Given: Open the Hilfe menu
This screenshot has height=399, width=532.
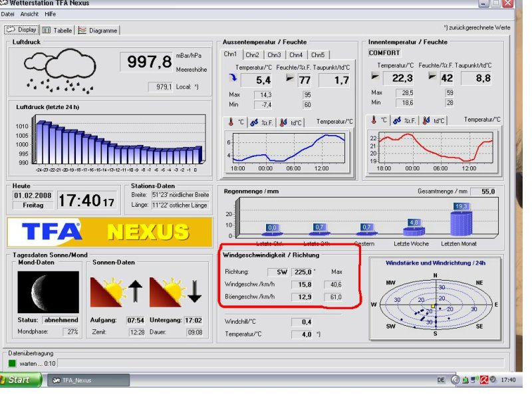Looking at the screenshot, I should click(51, 14).
